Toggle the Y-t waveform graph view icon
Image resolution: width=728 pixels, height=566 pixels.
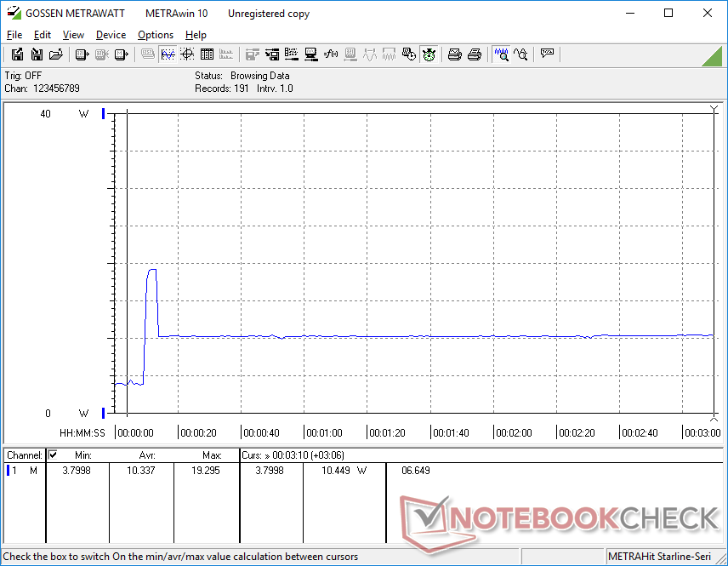[x=168, y=54]
